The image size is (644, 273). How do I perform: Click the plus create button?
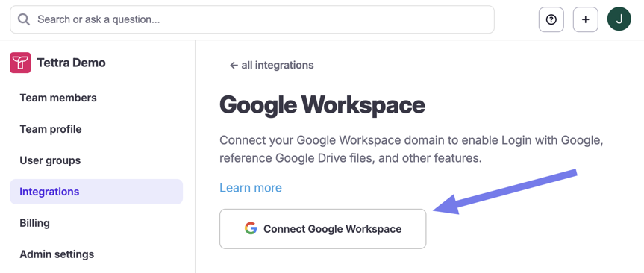586,19
